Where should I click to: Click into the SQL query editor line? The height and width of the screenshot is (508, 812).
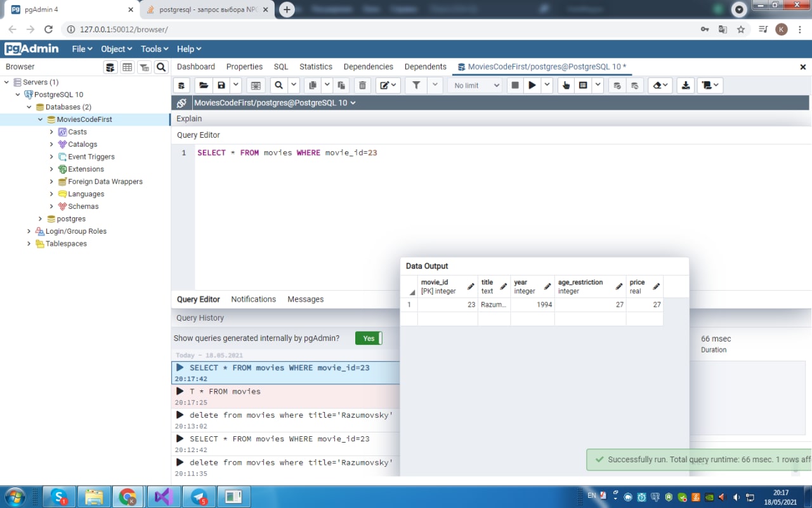[x=287, y=153]
